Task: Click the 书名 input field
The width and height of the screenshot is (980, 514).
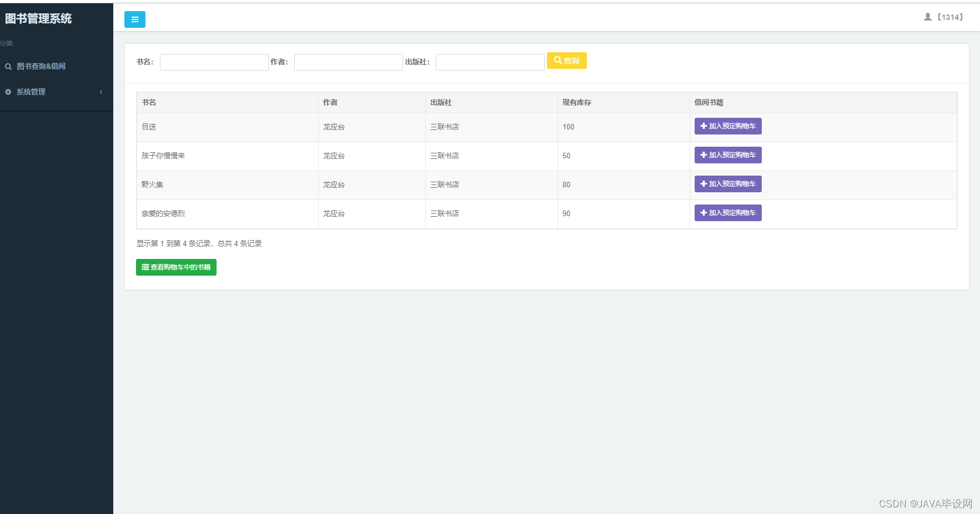Action: click(x=214, y=62)
